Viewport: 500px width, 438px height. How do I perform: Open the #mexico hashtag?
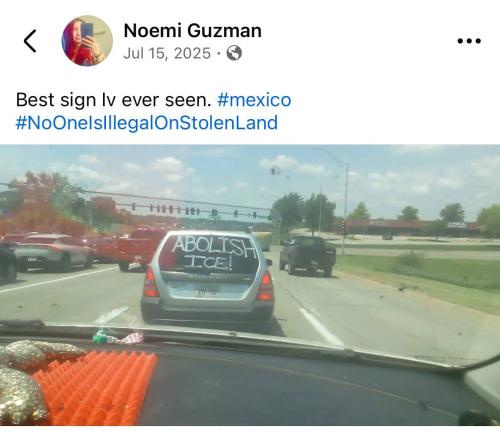(x=254, y=100)
